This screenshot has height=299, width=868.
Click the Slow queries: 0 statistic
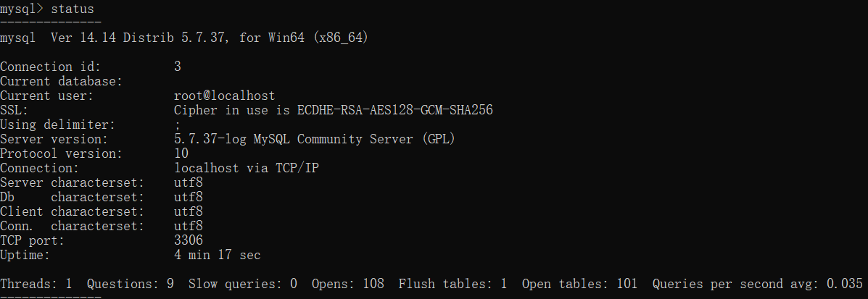[x=242, y=284]
